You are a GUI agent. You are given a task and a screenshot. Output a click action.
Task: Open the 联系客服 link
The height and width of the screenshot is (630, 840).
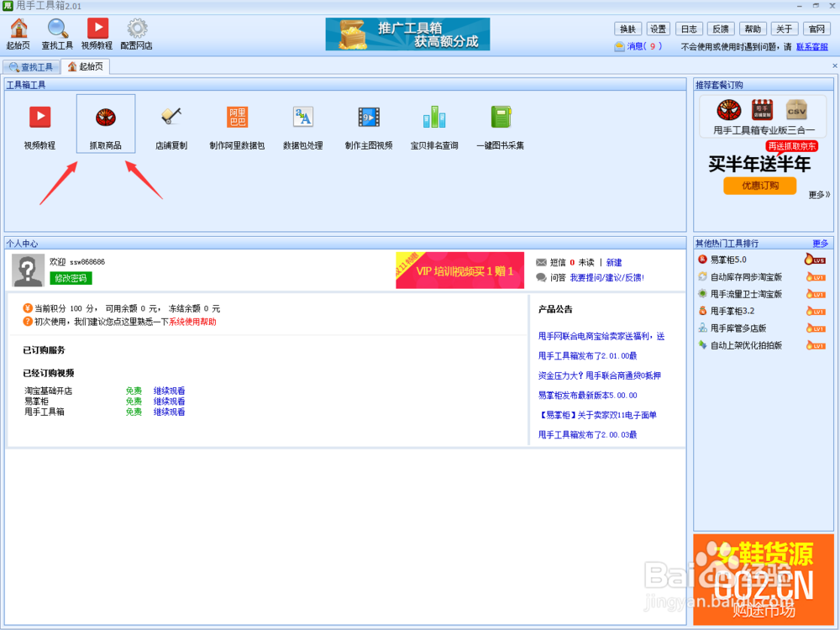(811, 46)
